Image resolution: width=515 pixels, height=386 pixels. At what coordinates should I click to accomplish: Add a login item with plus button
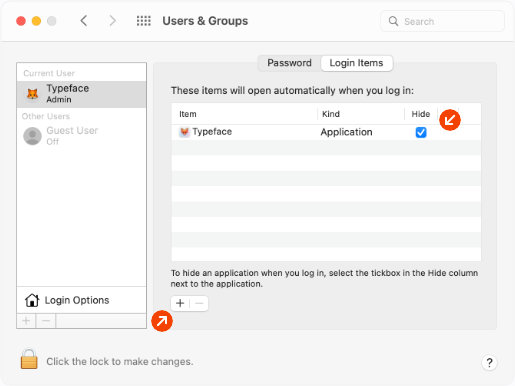(x=180, y=303)
